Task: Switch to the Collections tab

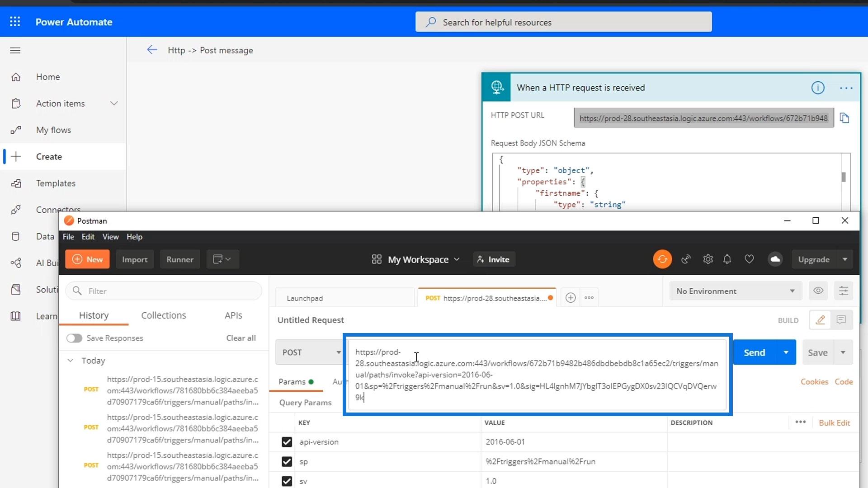Action: pos(163,315)
